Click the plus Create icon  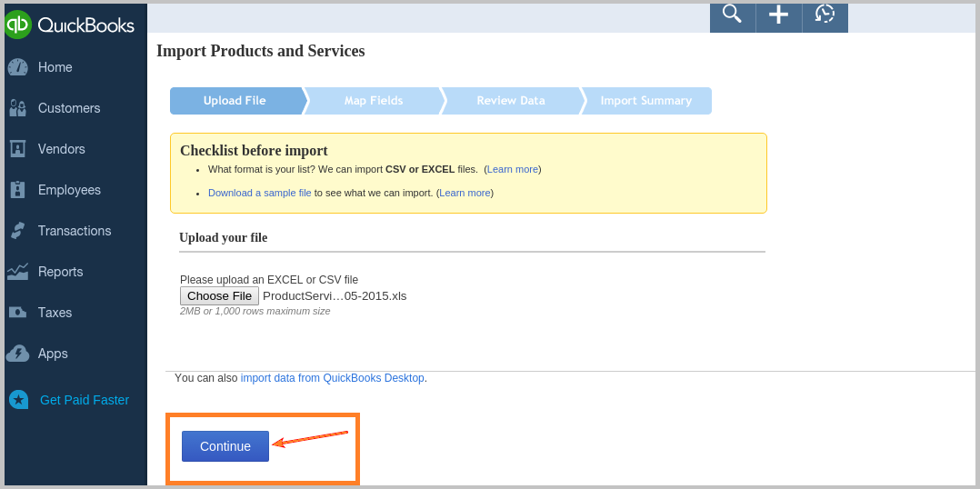778,15
